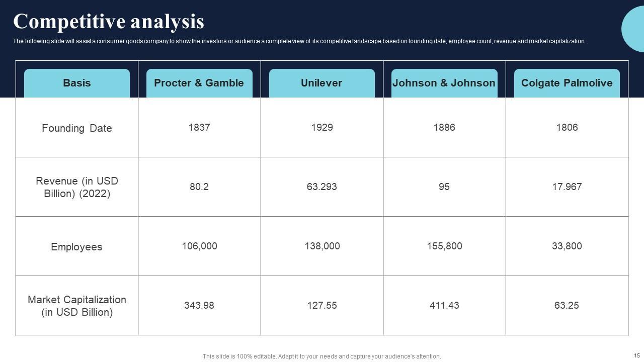Select the Johnson & Johnson column header
The height and width of the screenshot is (362, 644).
coord(444,83)
